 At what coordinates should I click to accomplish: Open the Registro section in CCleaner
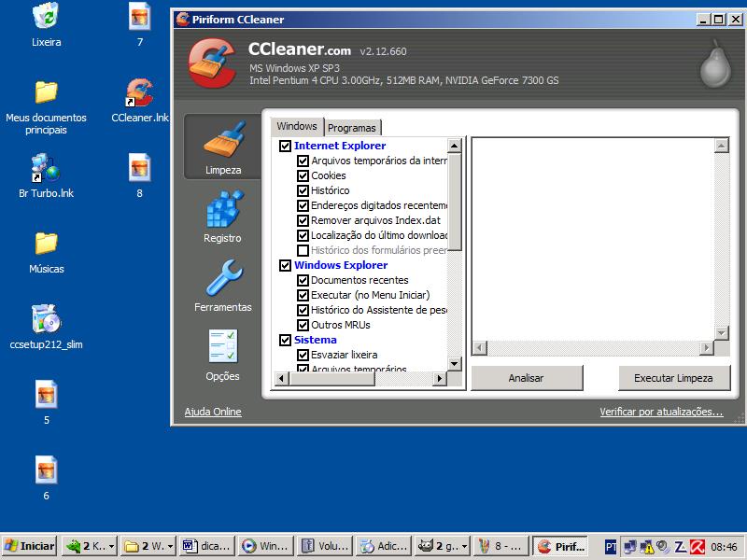[223, 217]
